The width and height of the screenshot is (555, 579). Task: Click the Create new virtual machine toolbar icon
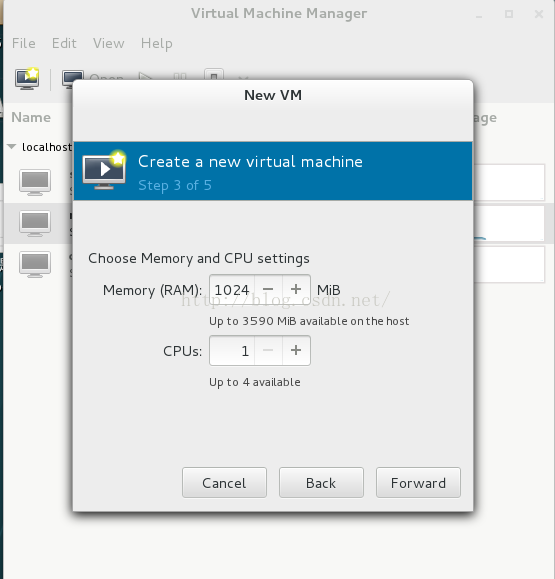click(x=27, y=79)
